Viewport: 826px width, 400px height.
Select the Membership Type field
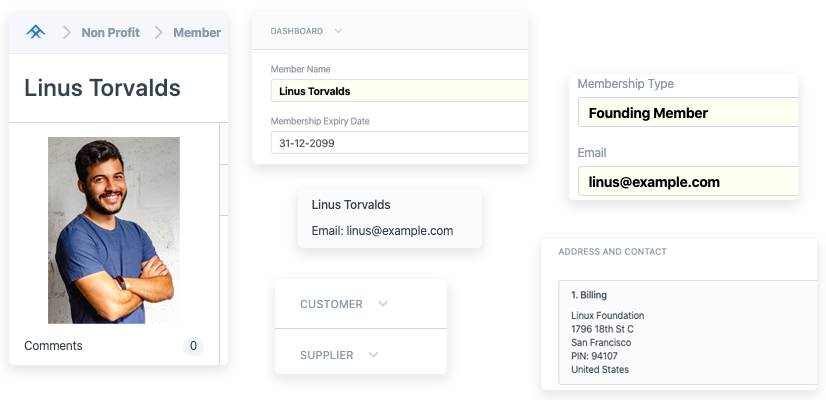(x=687, y=113)
